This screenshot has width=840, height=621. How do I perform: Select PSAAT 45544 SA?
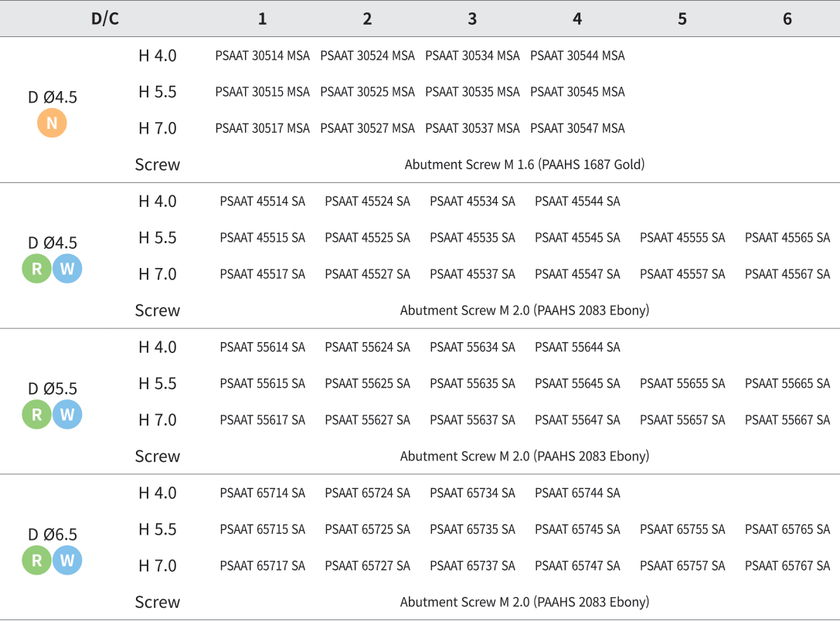(577, 202)
